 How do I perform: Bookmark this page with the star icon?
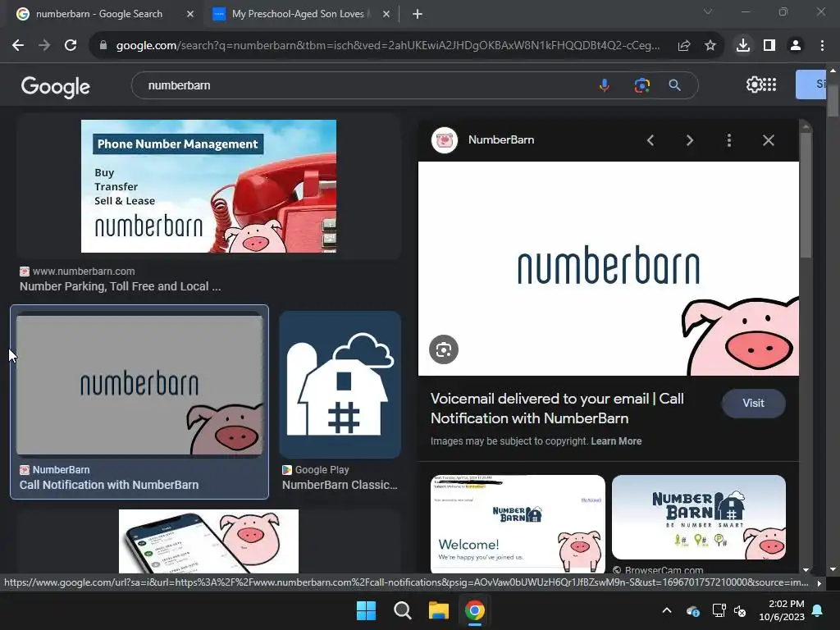click(710, 46)
